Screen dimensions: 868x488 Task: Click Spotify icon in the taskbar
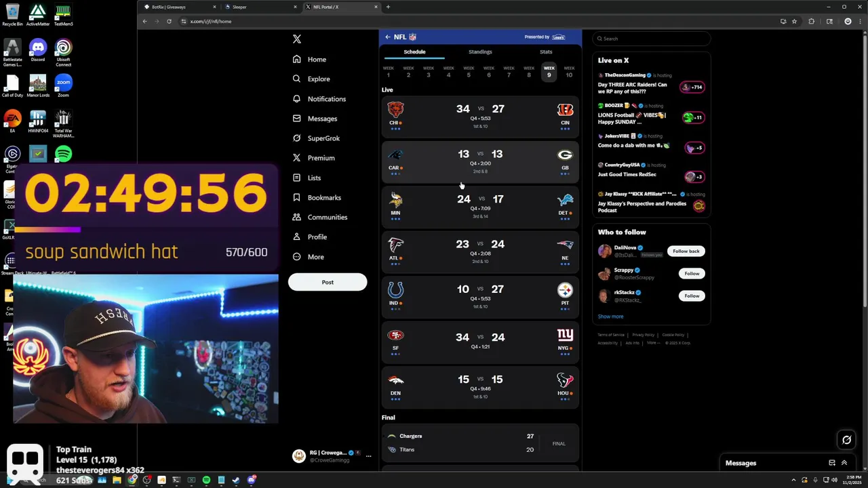click(x=206, y=480)
